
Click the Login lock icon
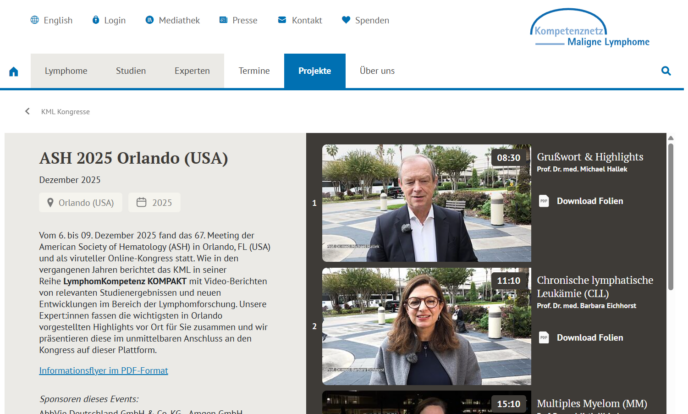(96, 20)
